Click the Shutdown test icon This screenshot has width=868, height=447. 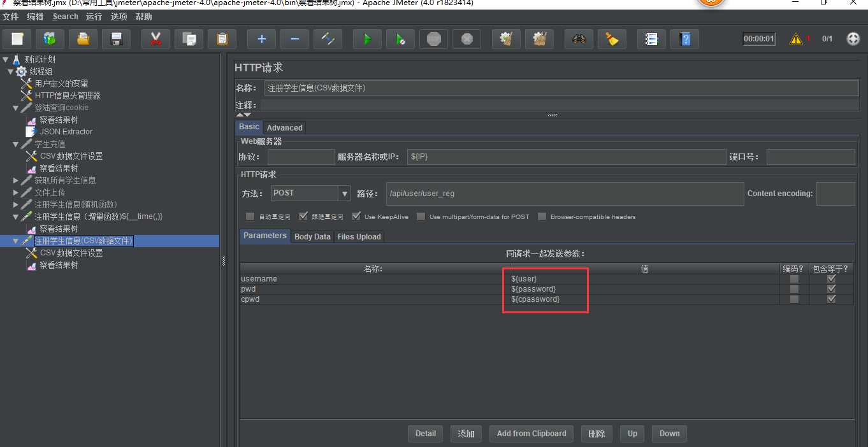tap(467, 39)
